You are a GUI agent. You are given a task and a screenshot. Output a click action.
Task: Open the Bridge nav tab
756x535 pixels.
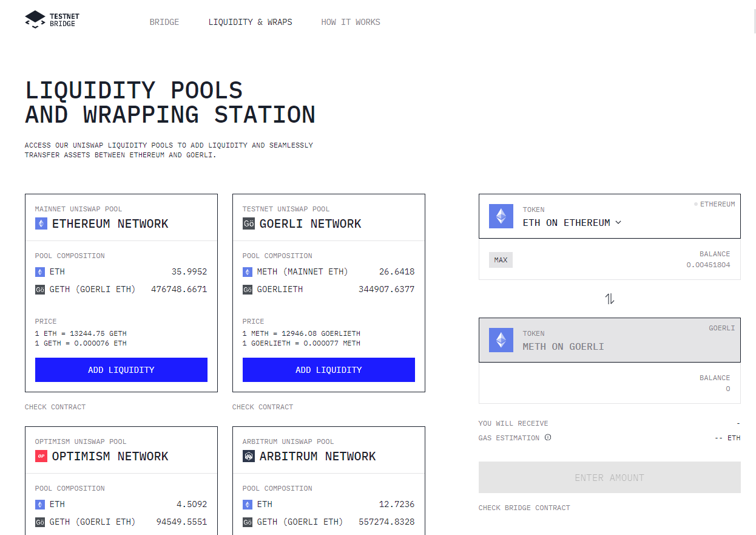[164, 22]
